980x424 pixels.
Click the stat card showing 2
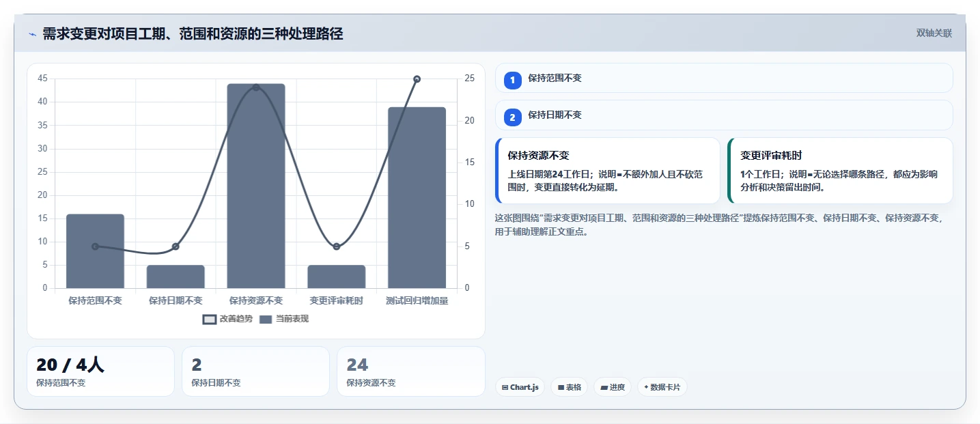(x=255, y=371)
